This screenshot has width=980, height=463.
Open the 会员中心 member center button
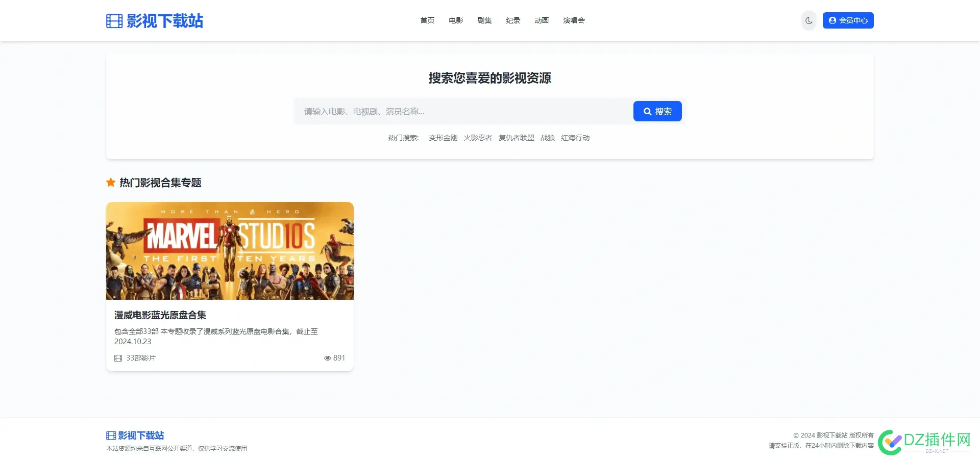pos(848,20)
